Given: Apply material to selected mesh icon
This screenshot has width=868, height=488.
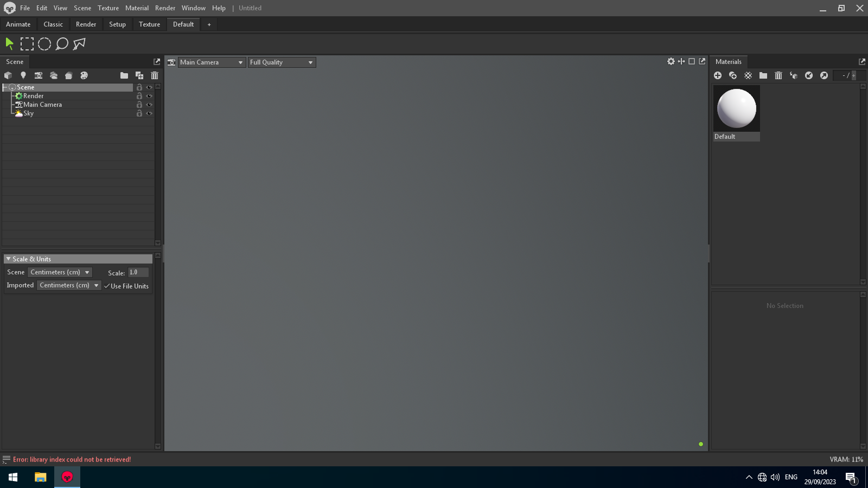Looking at the screenshot, I should point(794,75).
